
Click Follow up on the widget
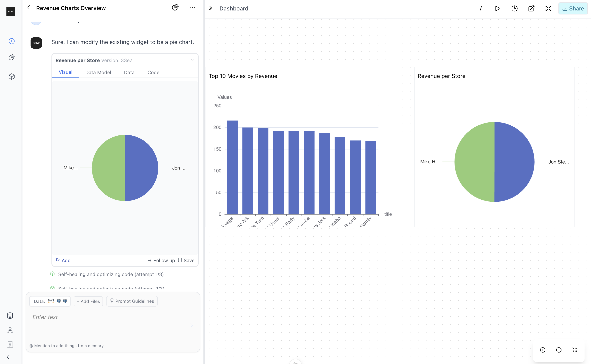point(161,260)
